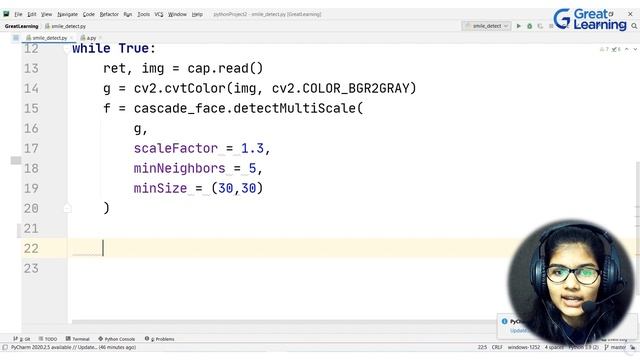Close the smile_detect.py editor tab
This screenshot has width=640, height=360.
tap(72, 38)
